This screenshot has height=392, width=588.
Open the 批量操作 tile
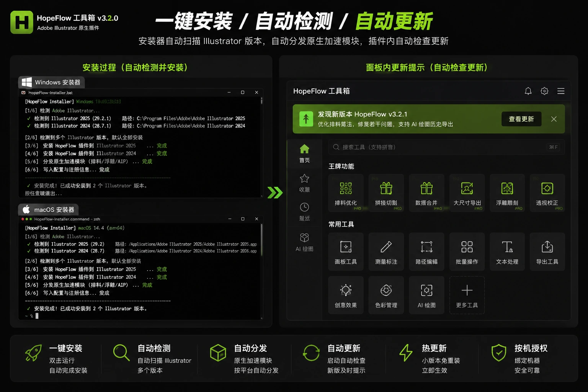[467, 252]
